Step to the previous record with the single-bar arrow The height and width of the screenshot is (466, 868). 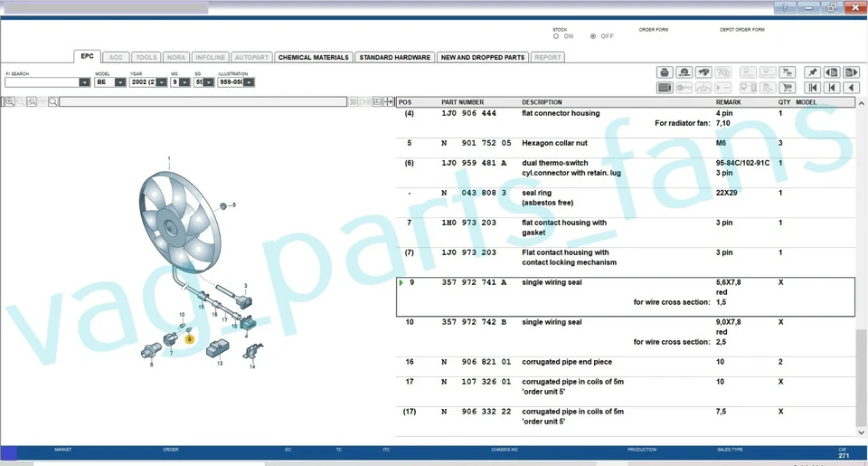coord(832,88)
